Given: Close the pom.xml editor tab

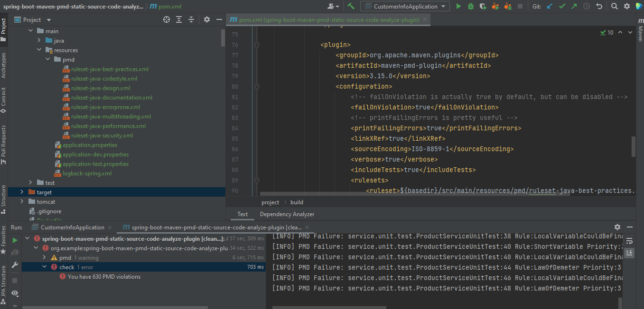Looking at the screenshot, I should pyautogui.click(x=425, y=19).
